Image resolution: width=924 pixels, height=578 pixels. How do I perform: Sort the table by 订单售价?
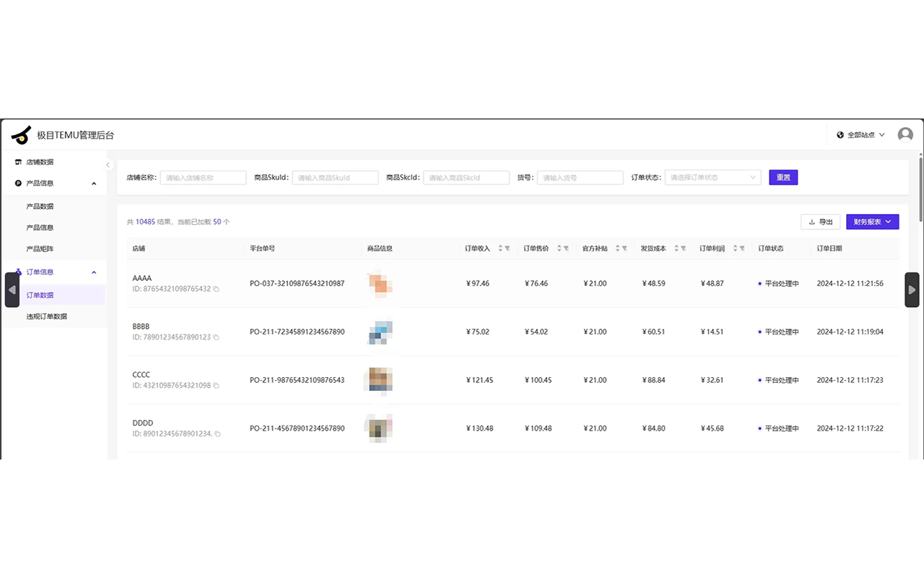[x=559, y=249]
